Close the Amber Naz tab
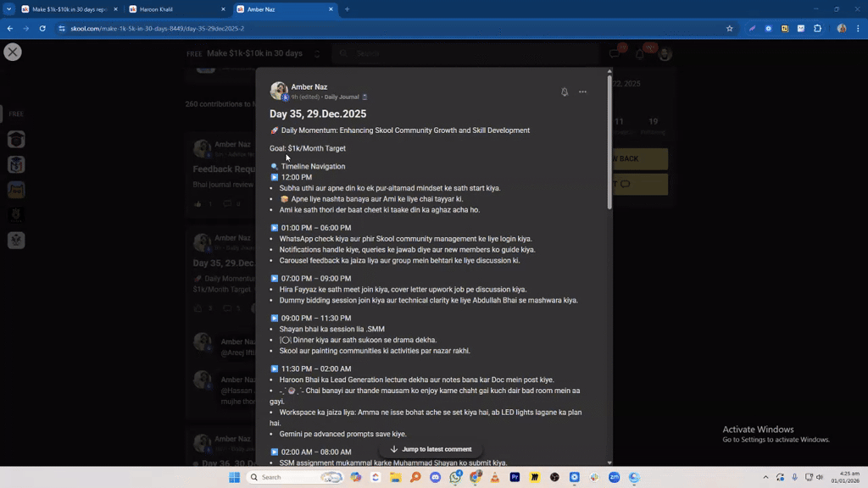 [331, 9]
